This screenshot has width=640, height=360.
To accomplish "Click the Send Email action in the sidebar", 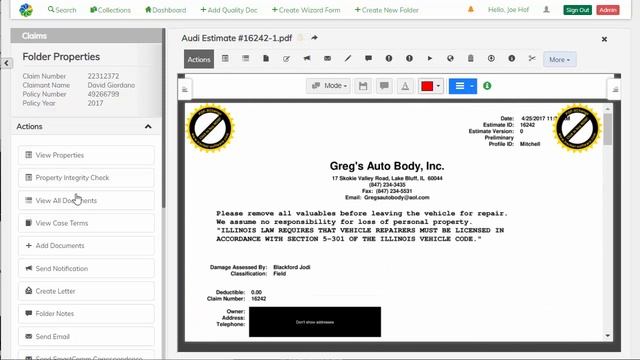I will 86,336.
